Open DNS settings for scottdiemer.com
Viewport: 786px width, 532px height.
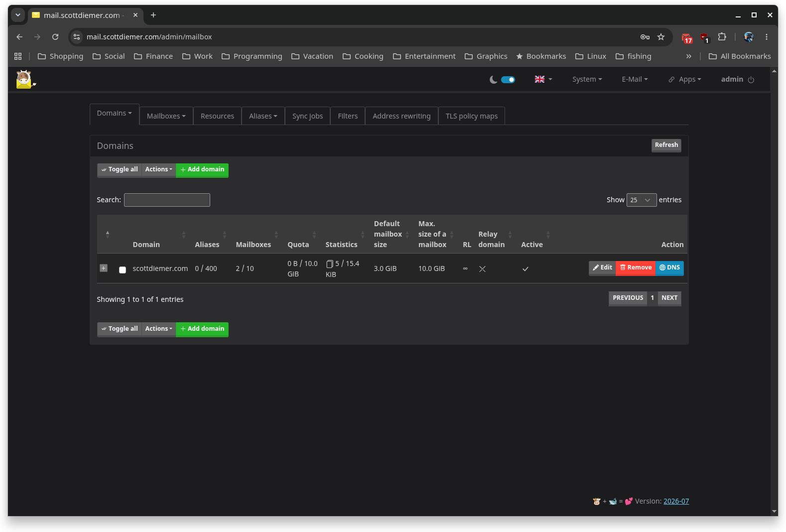[x=669, y=268]
